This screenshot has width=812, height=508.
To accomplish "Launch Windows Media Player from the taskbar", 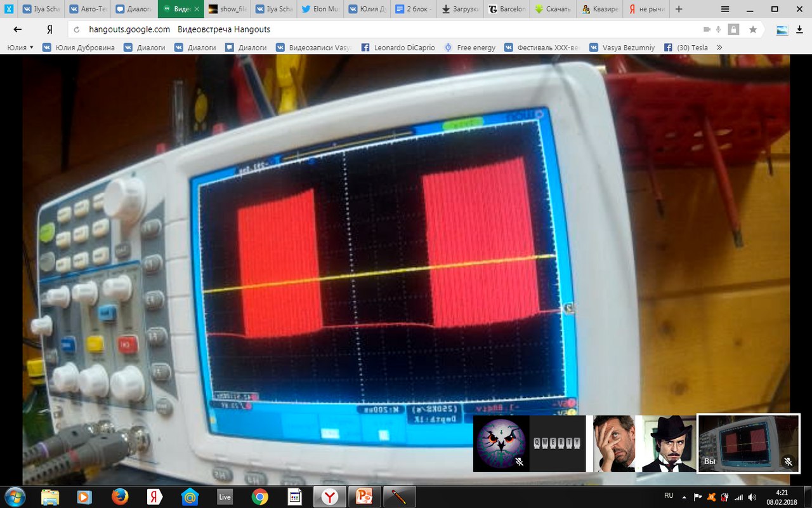I will point(84,496).
